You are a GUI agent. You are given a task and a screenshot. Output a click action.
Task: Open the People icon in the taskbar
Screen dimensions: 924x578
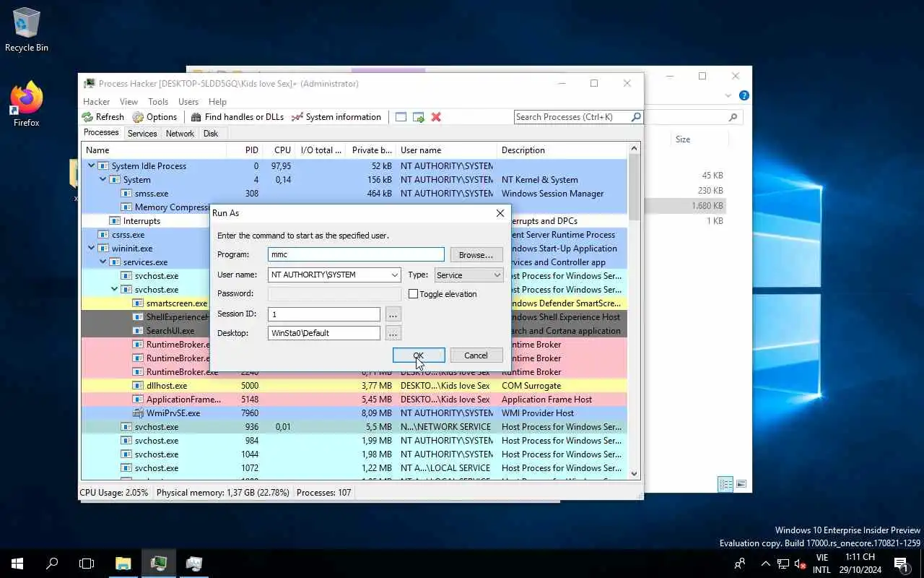pyautogui.click(x=740, y=564)
